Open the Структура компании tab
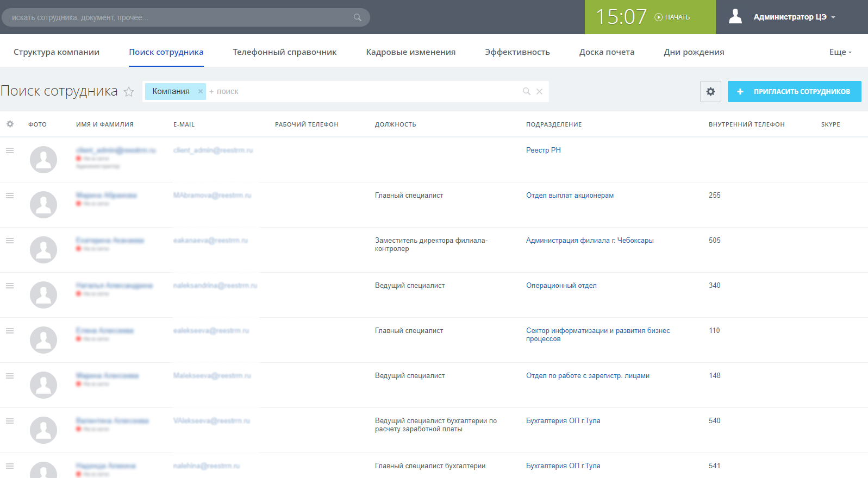868x478 pixels. (x=57, y=52)
